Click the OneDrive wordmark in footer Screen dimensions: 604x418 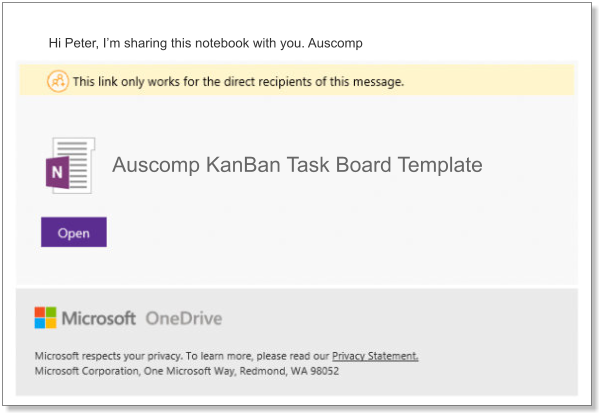tap(184, 319)
